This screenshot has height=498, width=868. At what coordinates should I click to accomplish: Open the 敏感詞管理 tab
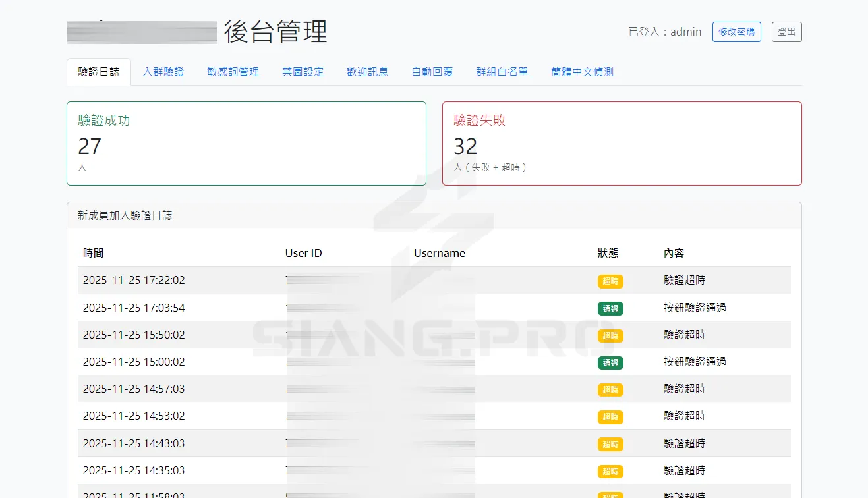click(x=232, y=71)
